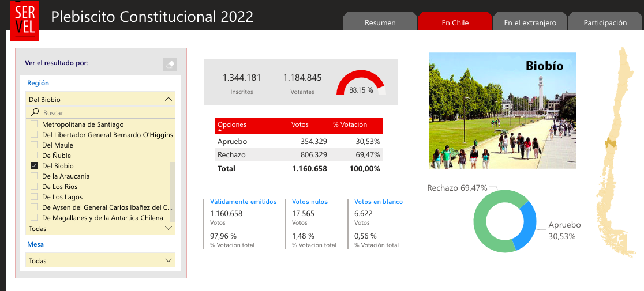Click the red participation gauge 88,15 %
644x291 pixels.
click(361, 82)
